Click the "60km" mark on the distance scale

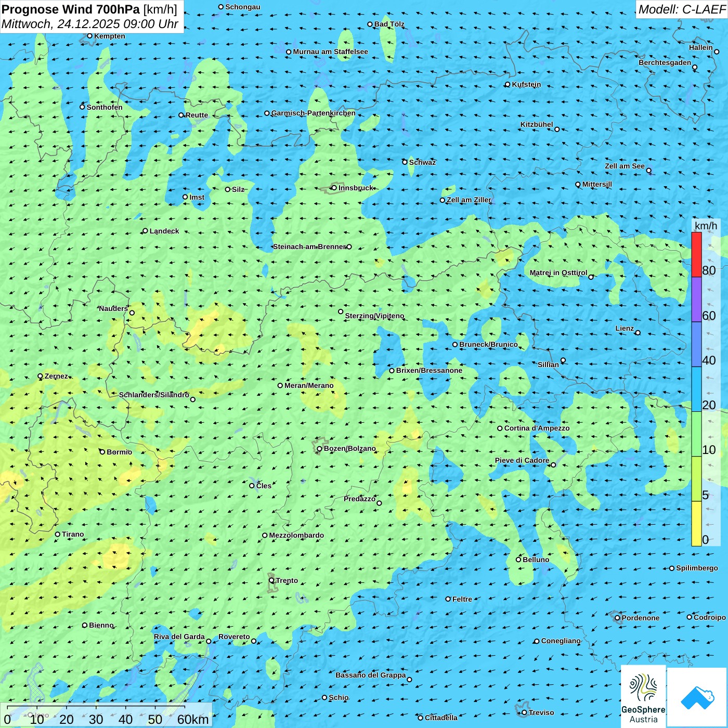click(193, 719)
